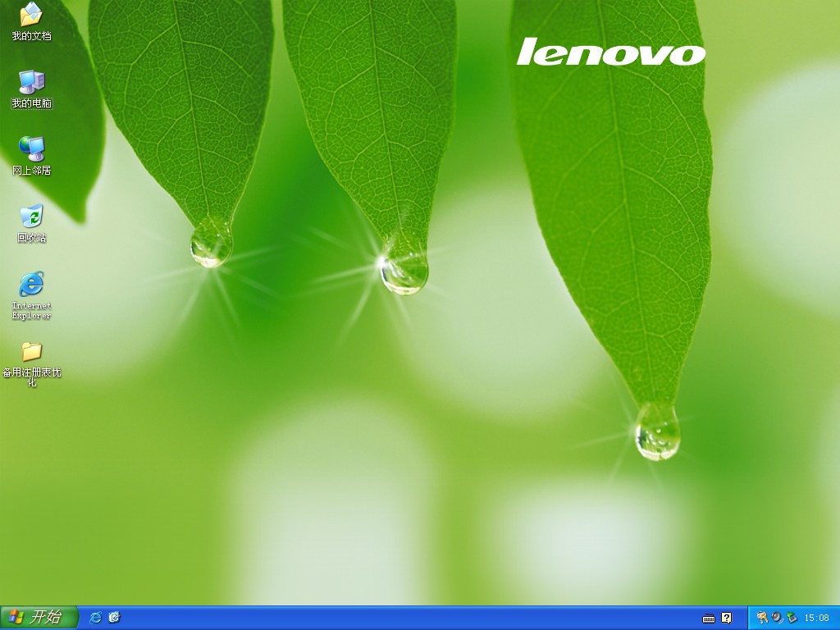Click the language bar help question mark
840x630 pixels.
(726, 618)
